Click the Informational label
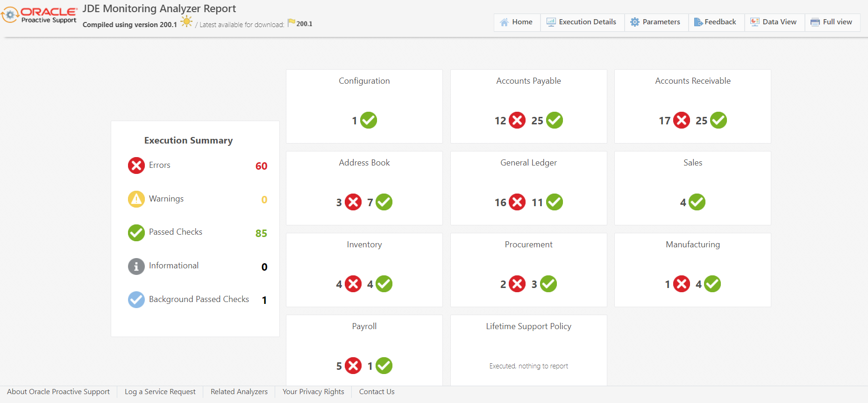This screenshot has height=403, width=868. [174, 266]
